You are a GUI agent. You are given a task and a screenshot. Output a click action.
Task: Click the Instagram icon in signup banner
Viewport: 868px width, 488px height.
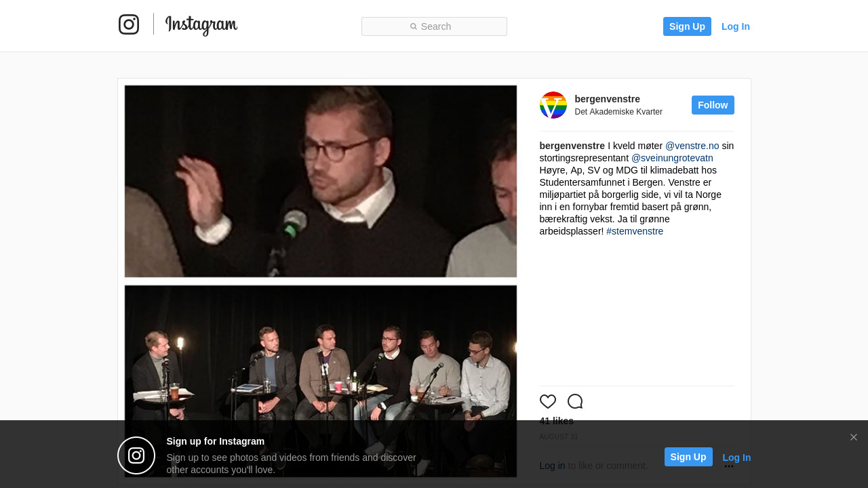[x=136, y=455]
